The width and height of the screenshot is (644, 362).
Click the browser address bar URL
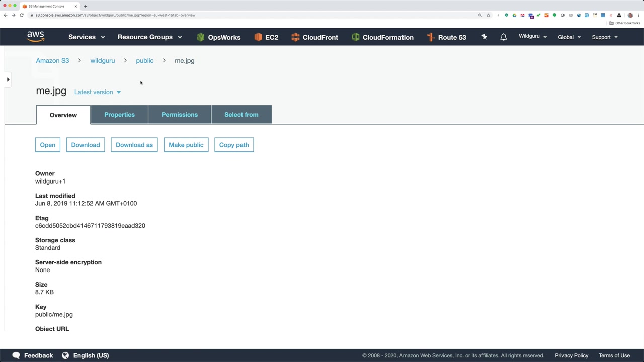tap(115, 15)
